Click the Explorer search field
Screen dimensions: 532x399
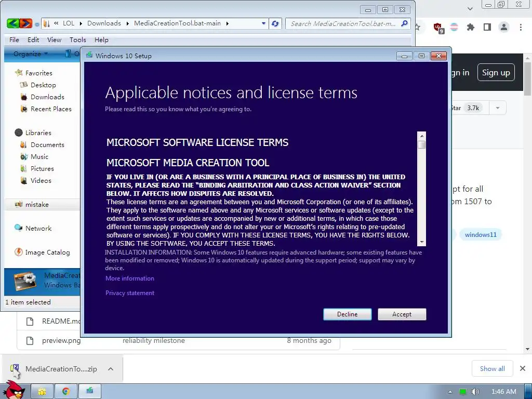point(343,23)
